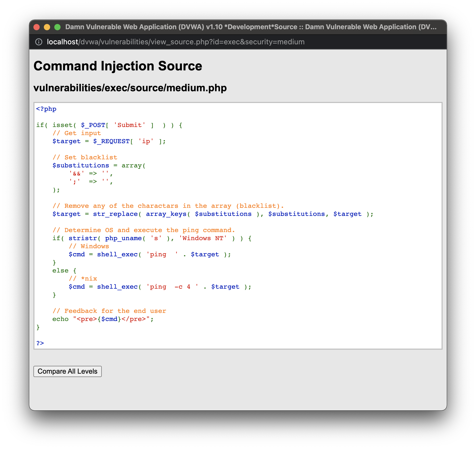Click the '// Feedback for the end user' comment

click(109, 311)
